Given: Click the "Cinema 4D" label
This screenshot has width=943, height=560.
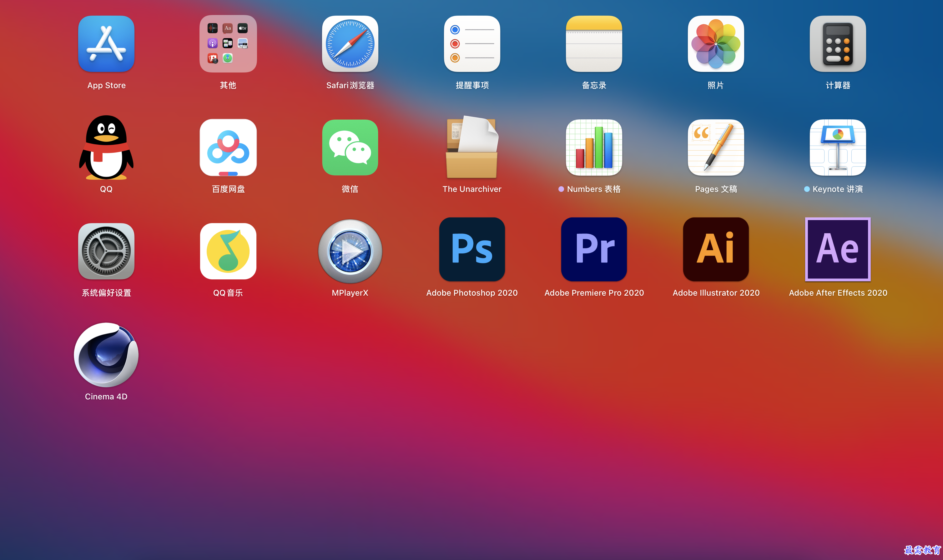Looking at the screenshot, I should pos(106,397).
